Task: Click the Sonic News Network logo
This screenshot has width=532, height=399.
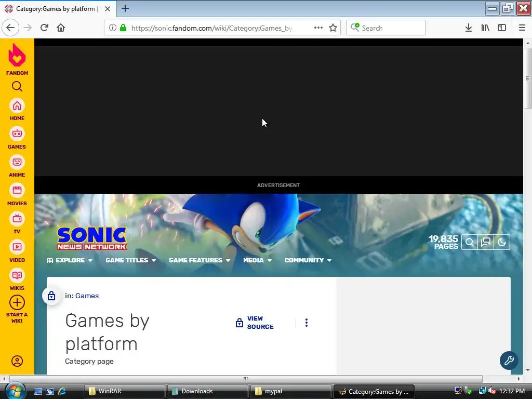Action: tap(92, 238)
